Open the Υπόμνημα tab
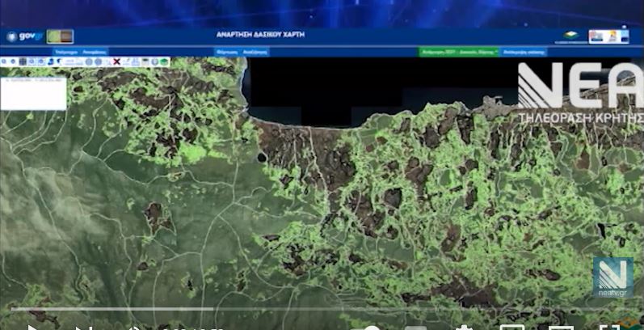Viewport: 644px width, 330px height. pos(66,52)
